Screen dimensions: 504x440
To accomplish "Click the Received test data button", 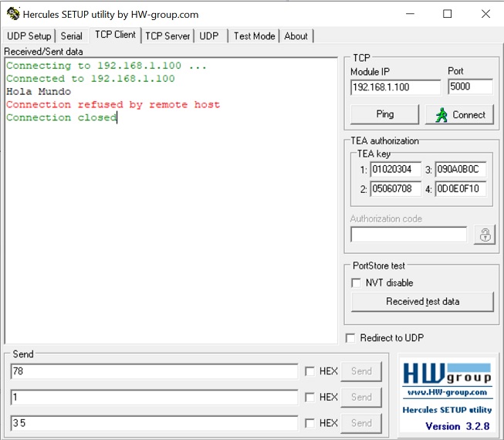I will pos(422,302).
